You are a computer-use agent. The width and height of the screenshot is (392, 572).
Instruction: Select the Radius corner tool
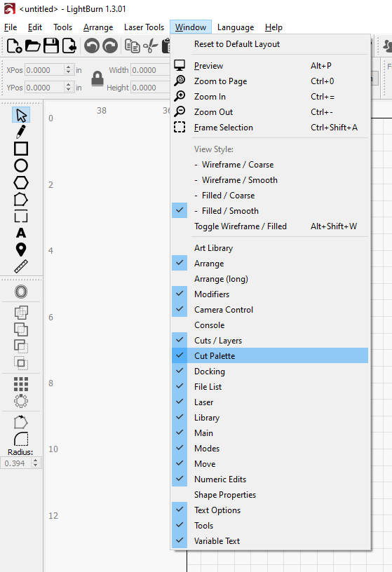pos(21,439)
